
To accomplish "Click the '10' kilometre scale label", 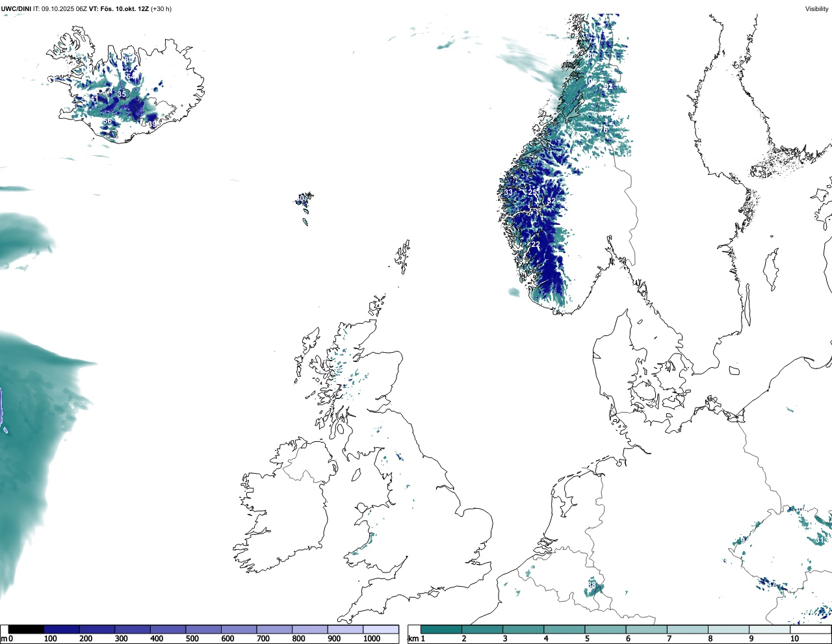I will [794, 639].
